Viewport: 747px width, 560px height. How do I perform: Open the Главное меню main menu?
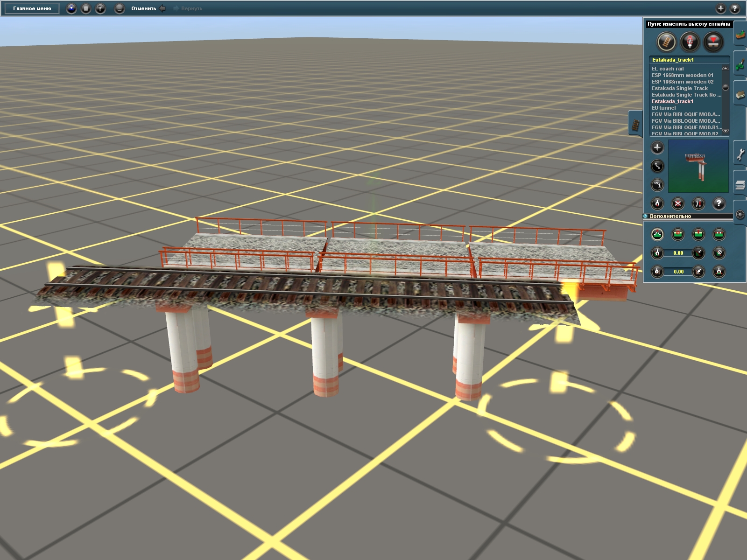click(x=32, y=8)
